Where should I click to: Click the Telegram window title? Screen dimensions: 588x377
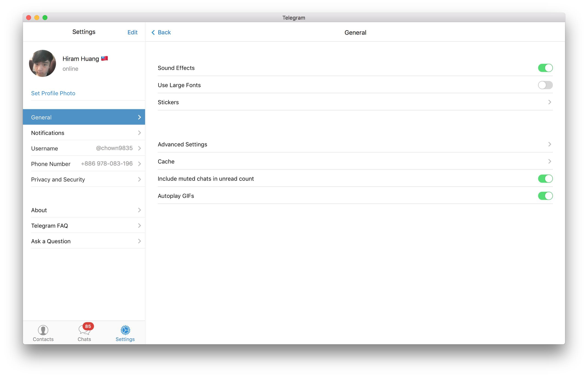coord(294,18)
